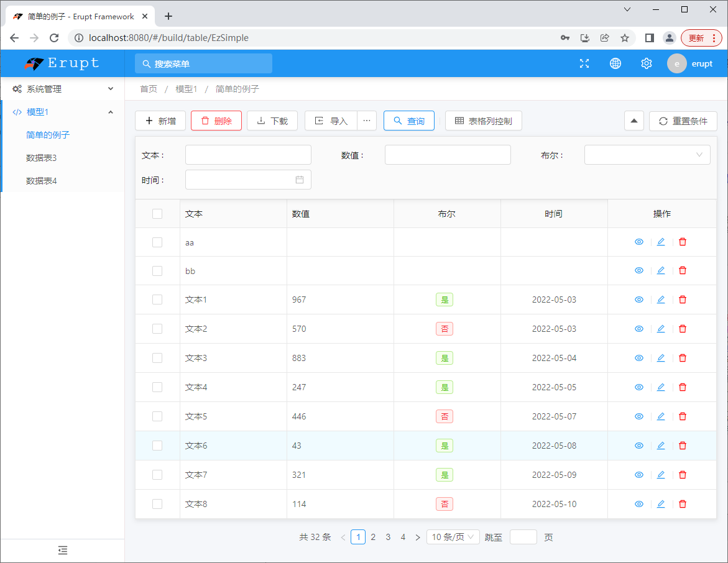
Task: Click the 导入 button
Action: tap(331, 121)
